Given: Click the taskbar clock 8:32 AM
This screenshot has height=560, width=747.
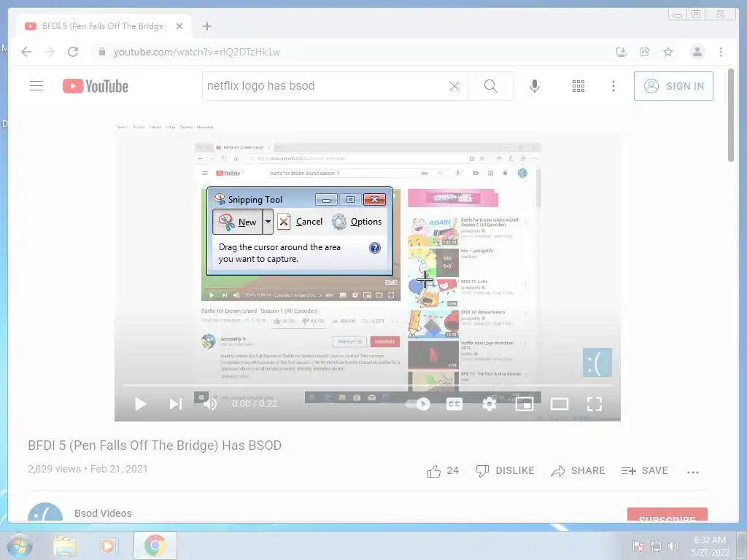Looking at the screenshot, I should [710, 546].
